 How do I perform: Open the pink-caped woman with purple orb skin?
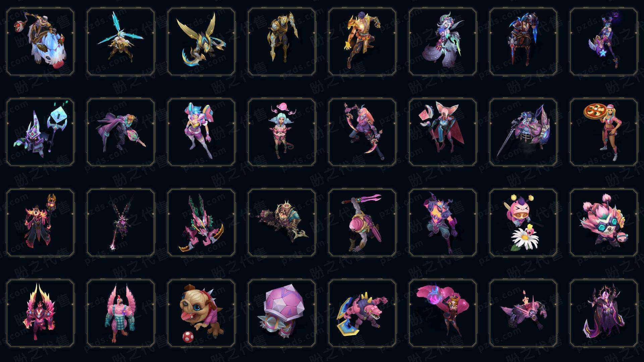click(443, 313)
